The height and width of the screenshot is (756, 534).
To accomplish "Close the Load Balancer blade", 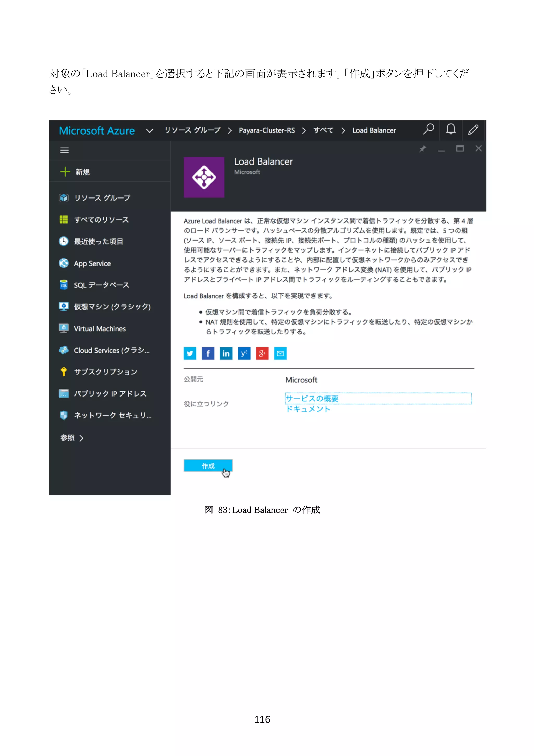I will click(x=478, y=148).
